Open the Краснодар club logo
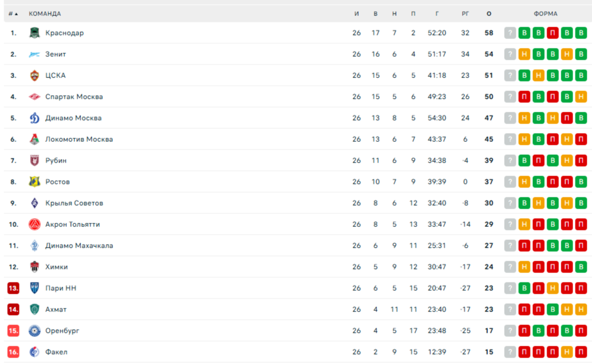The width and height of the screenshot is (592, 364). [34, 33]
